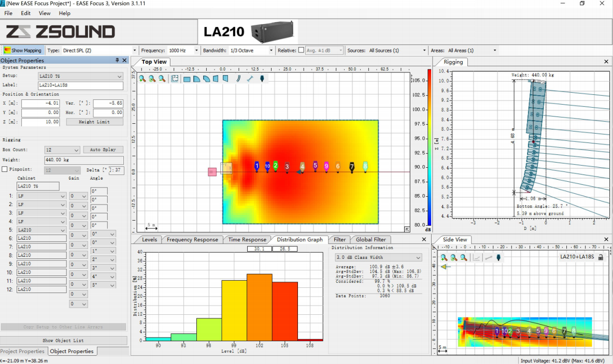Select the quarter-circle audience area tool

pos(196,78)
